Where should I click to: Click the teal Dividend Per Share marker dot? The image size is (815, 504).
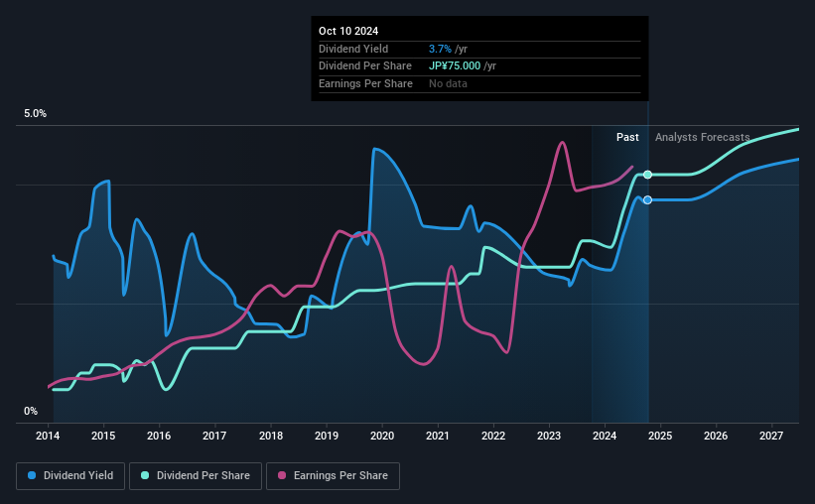point(647,175)
